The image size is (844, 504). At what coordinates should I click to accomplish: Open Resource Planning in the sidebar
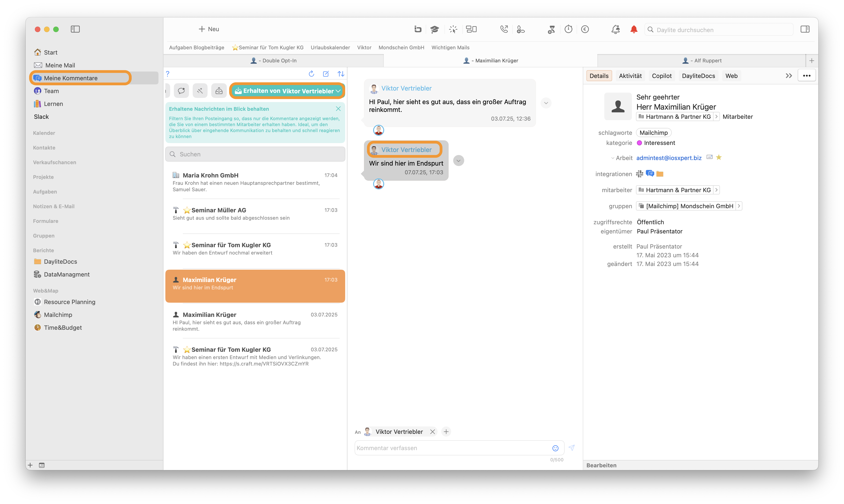[x=64, y=302]
